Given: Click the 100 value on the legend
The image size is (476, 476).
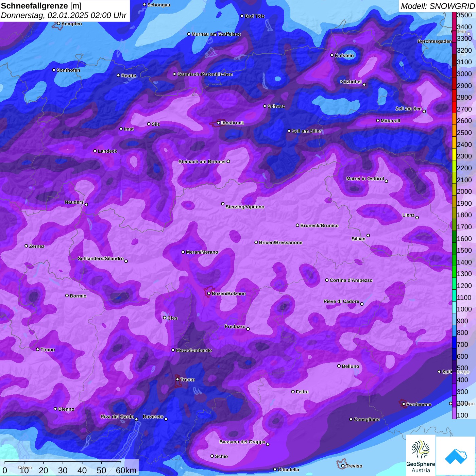Looking at the screenshot, I should pyautogui.click(x=462, y=415).
